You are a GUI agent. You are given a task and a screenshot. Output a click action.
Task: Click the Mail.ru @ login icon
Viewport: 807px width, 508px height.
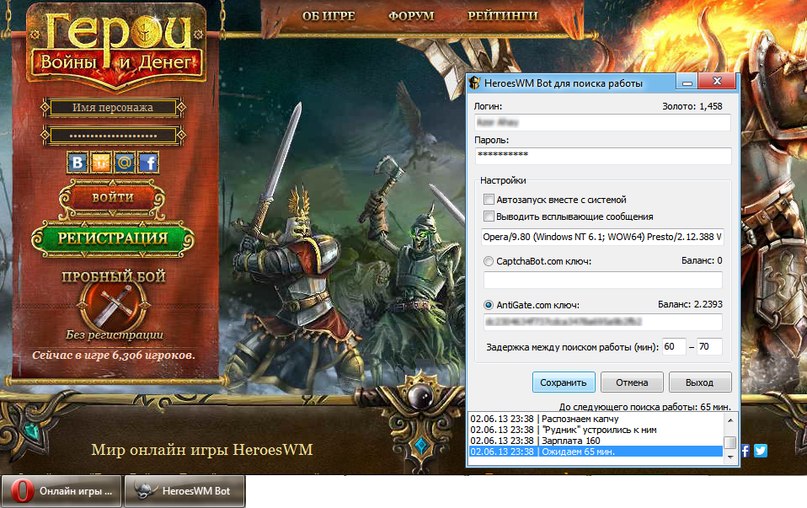coord(125,163)
